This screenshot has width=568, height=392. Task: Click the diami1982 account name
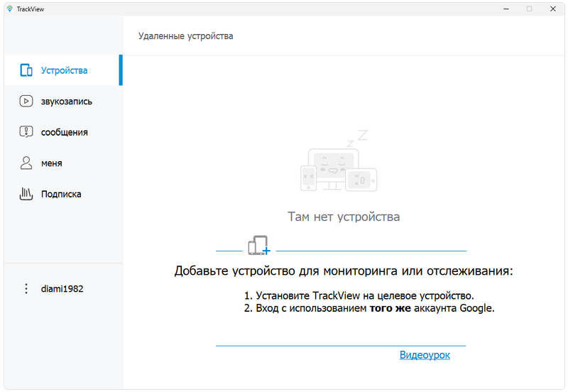pyautogui.click(x=62, y=289)
